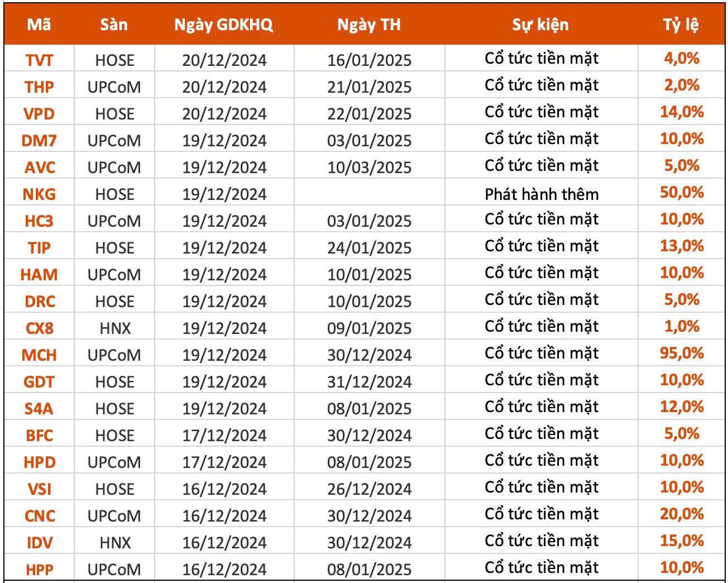This screenshot has height=583, width=728.
Task: Select the empty Ngày TH cell for NKG
Action: (x=369, y=194)
